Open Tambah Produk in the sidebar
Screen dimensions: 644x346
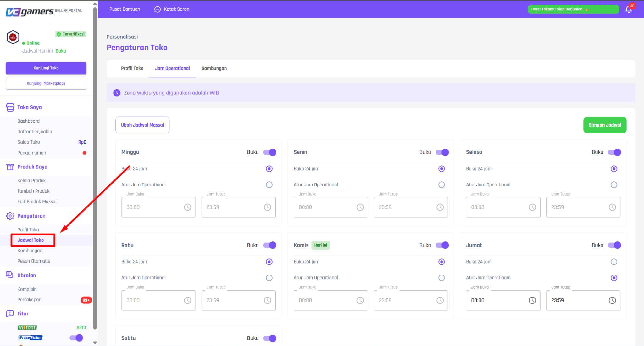[x=34, y=191]
